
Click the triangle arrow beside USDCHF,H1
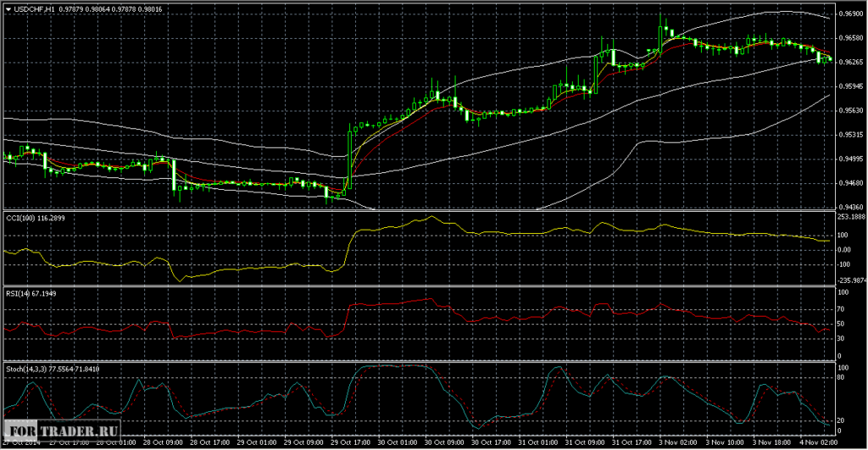coord(7,8)
